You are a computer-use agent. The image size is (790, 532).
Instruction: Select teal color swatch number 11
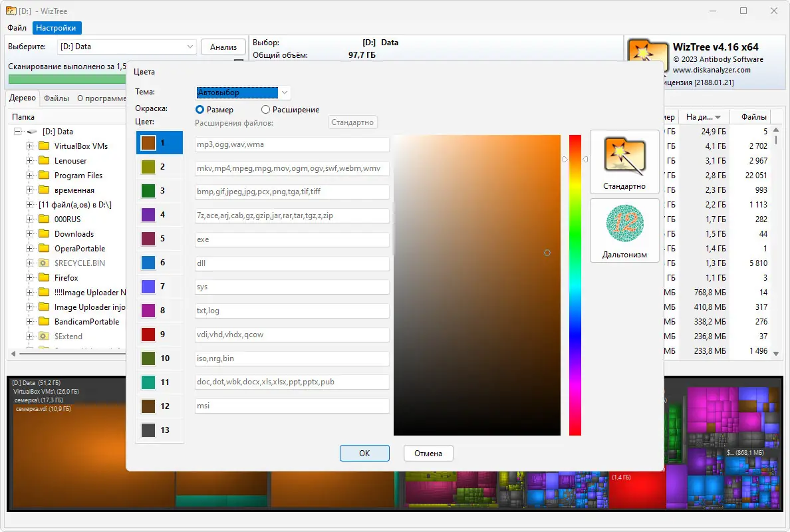pos(148,382)
